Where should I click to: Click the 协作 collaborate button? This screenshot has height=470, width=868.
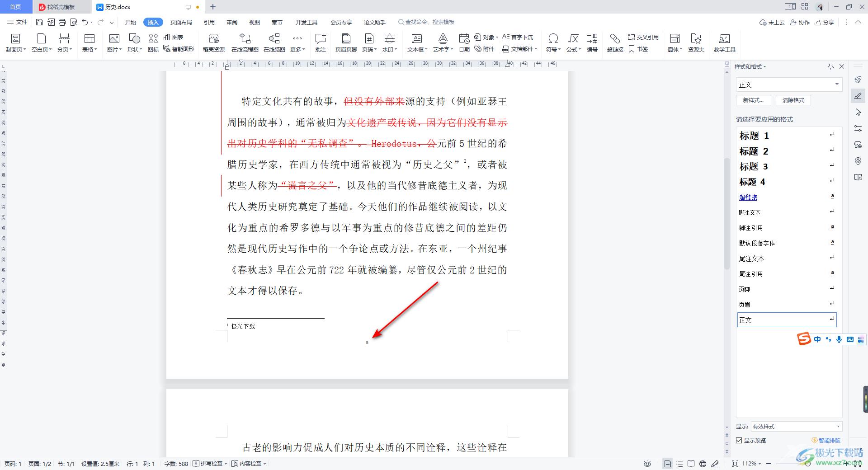point(800,22)
